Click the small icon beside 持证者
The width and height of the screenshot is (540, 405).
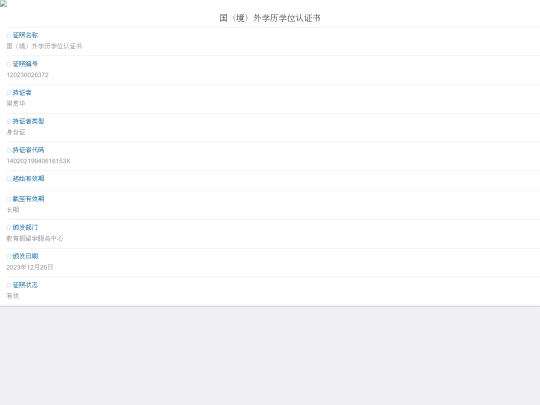(9, 93)
